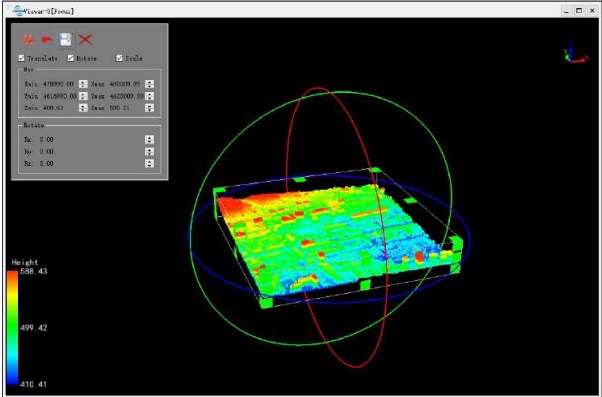Click the XYZ axis orientation gizmo
The image size is (602, 397).
point(574,53)
